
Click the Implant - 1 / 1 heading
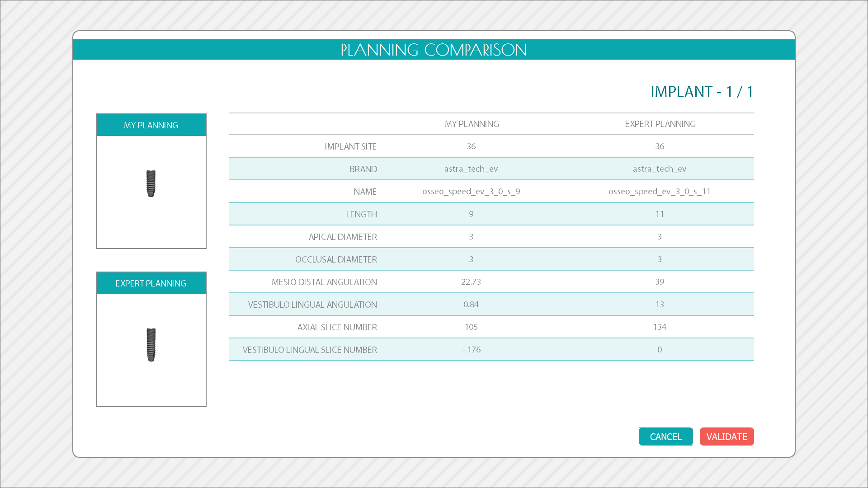pyautogui.click(x=702, y=92)
